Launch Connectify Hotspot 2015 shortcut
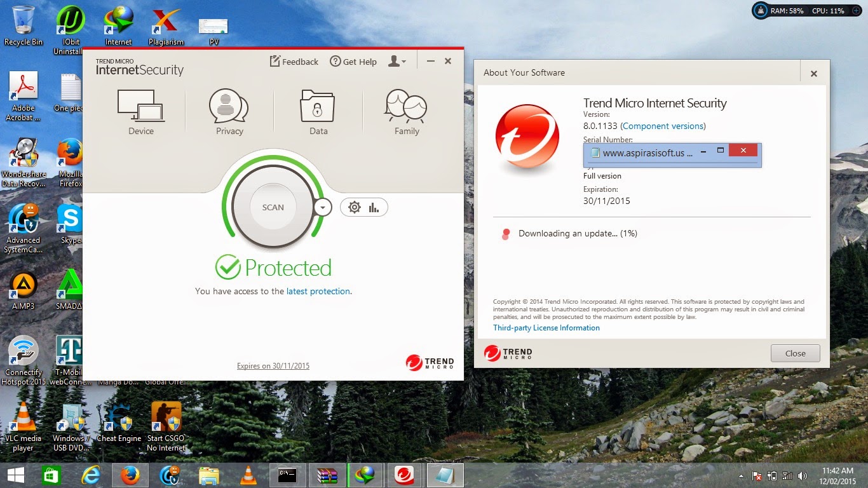Viewport: 868px width, 488px height. coord(24,360)
